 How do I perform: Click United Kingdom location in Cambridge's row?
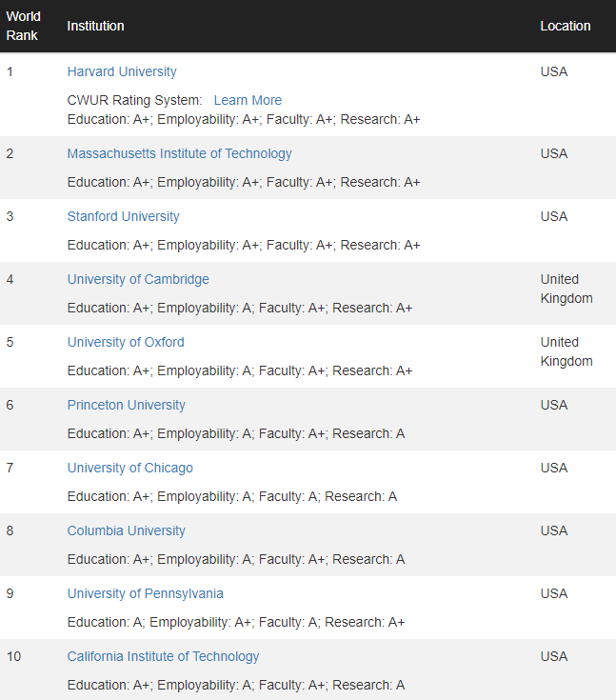pos(566,289)
